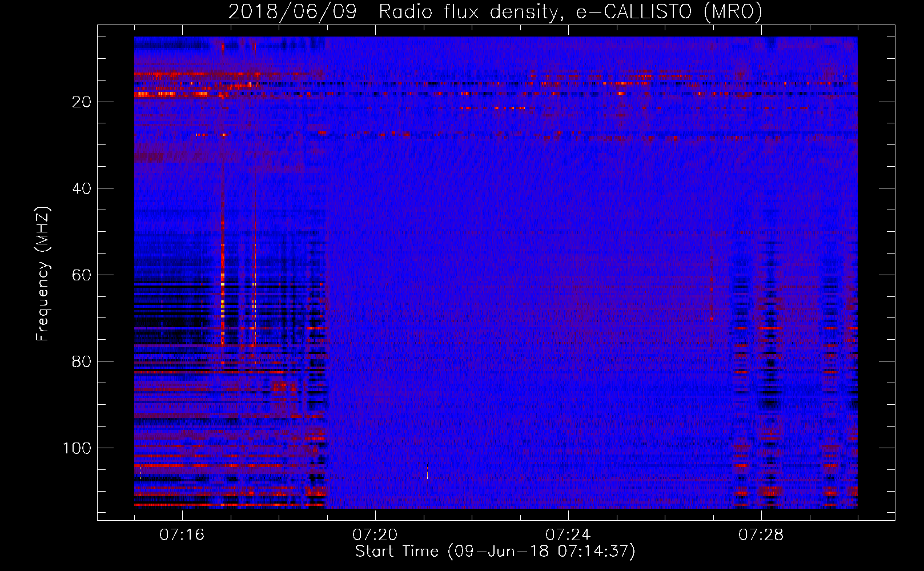This screenshot has width=924, height=571.
Task: Click the 07:16 time tick label
Action: click(x=182, y=535)
